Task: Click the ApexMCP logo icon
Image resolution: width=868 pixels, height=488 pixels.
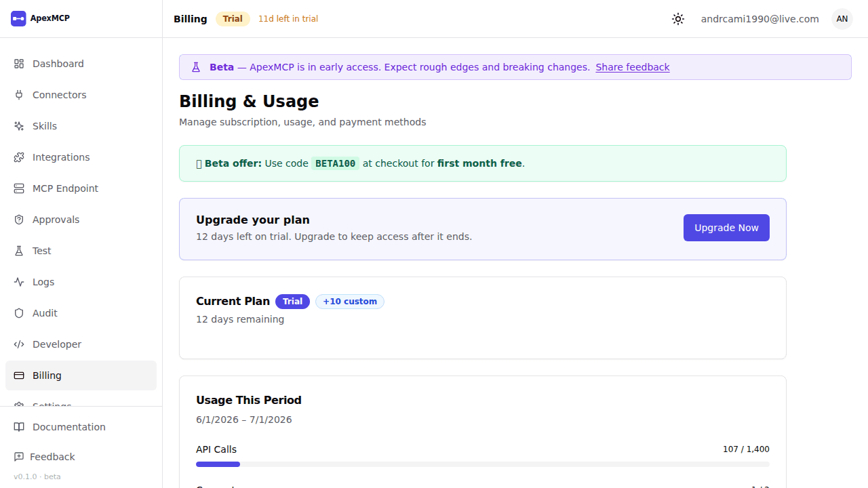Action: coord(18,18)
